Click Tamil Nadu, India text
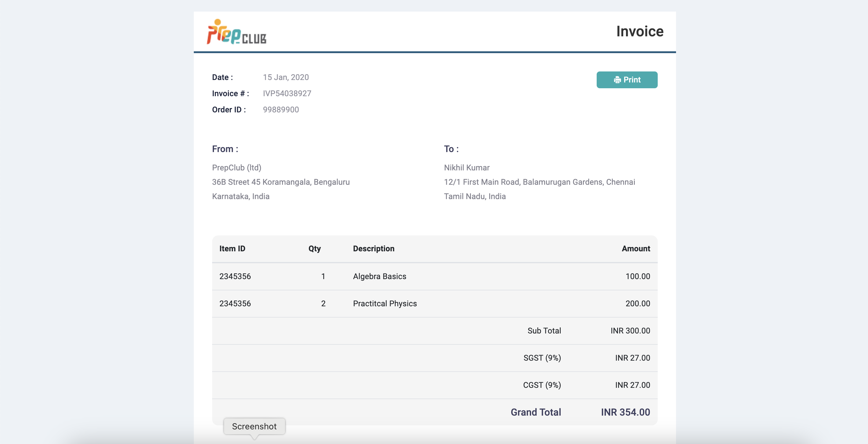The height and width of the screenshot is (444, 868). click(474, 196)
